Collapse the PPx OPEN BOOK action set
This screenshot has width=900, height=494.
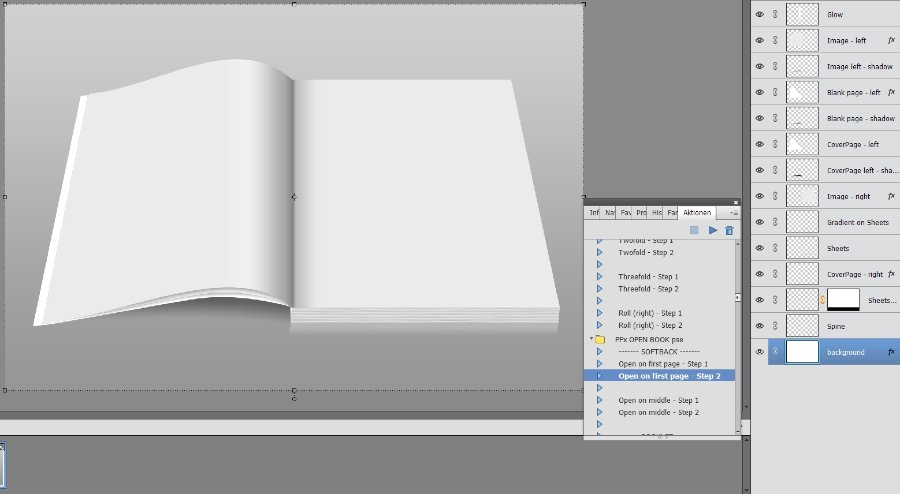point(590,340)
